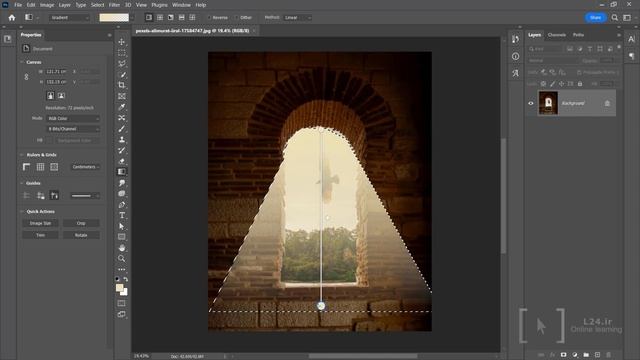The height and width of the screenshot is (360, 640).
Task: Choose radial gradient style button
Action: (160, 18)
